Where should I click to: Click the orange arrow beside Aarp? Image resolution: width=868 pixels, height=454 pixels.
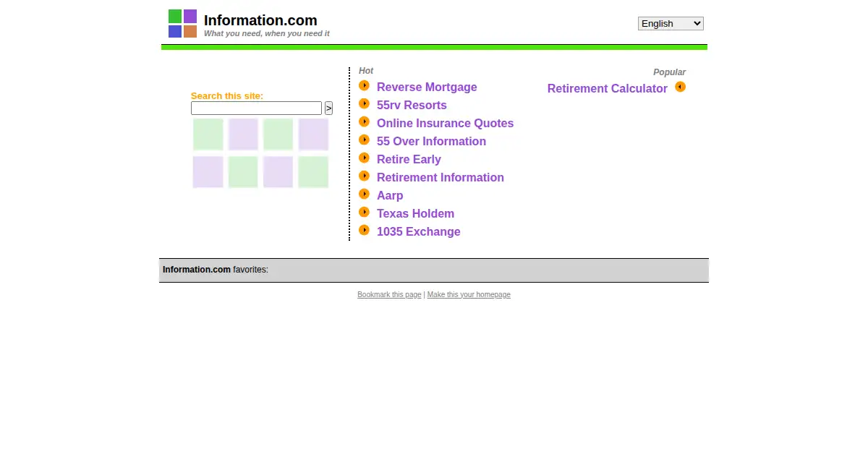(364, 194)
